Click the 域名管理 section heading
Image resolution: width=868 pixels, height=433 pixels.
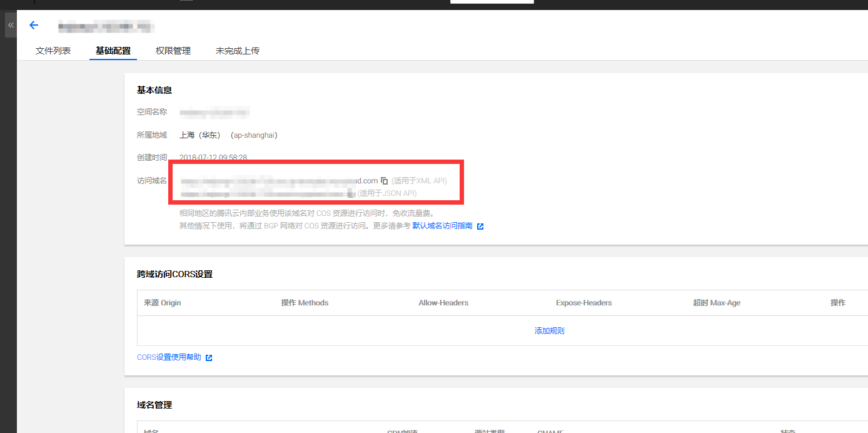tap(154, 405)
